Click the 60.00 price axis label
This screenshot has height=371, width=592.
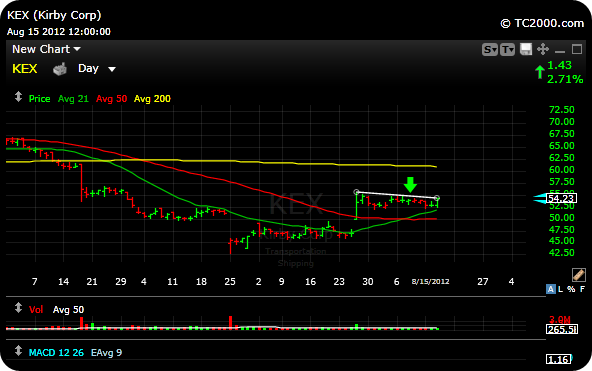click(x=561, y=170)
